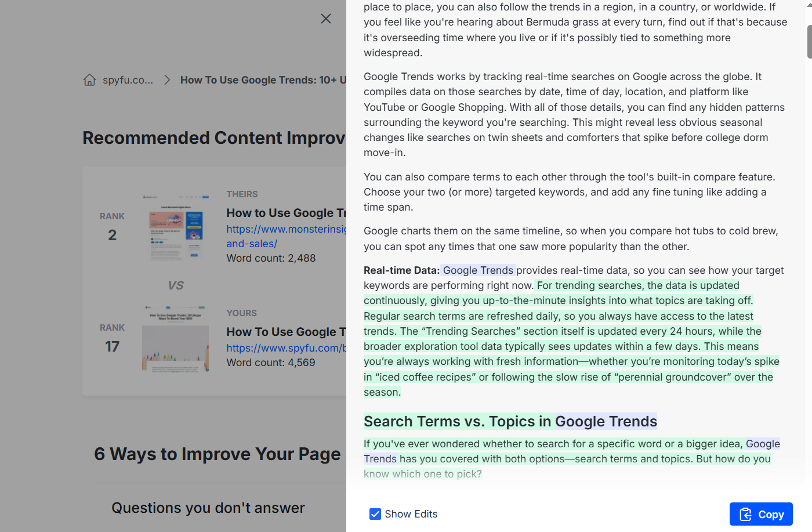Click paragraph starting 'Google charts them on the same timeline'
Screen dimensions: 812x532
click(571, 238)
